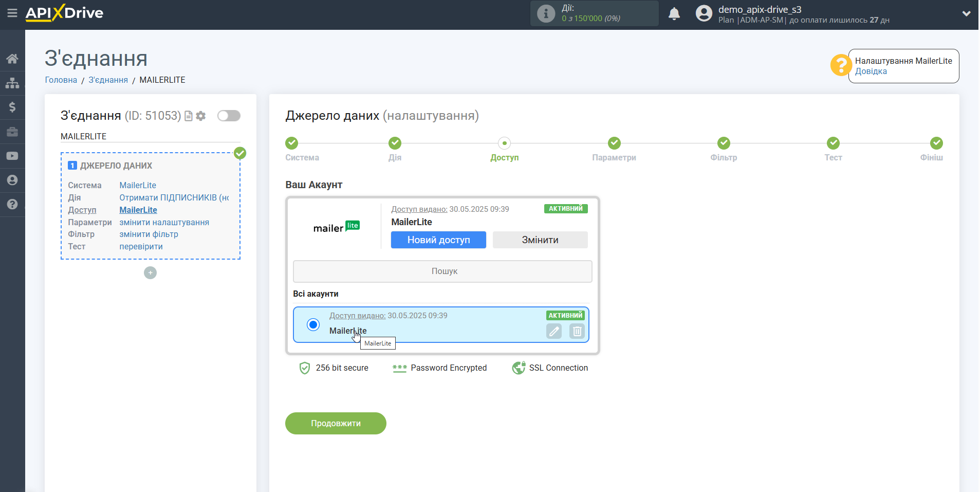Viewport: 980px width, 492px height.
Task: Open the YouTube video sidebar icon
Action: [x=12, y=156]
